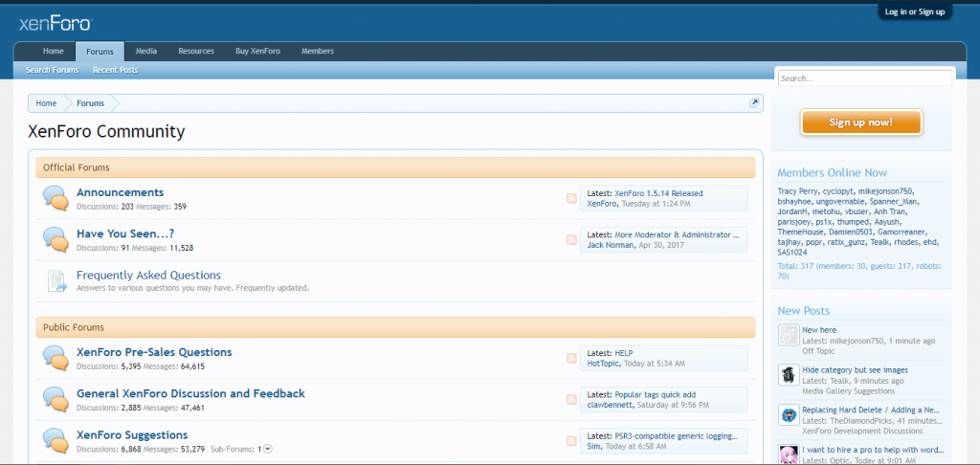Open the Have You Seen...? forum title

[125, 233]
